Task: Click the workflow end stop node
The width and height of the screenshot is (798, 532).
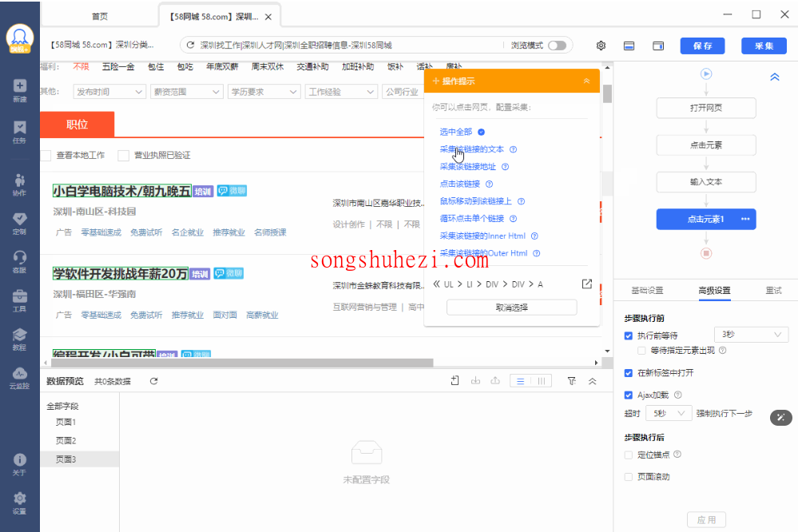Action: point(706,253)
